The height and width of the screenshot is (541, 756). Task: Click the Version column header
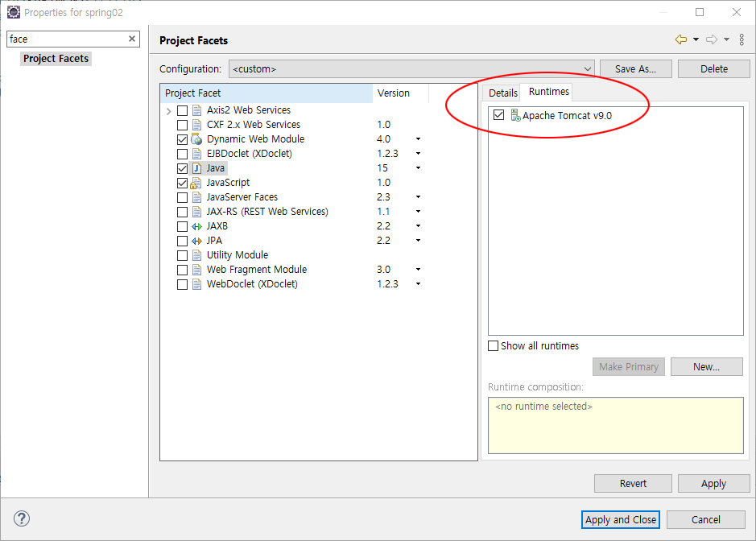coord(400,93)
